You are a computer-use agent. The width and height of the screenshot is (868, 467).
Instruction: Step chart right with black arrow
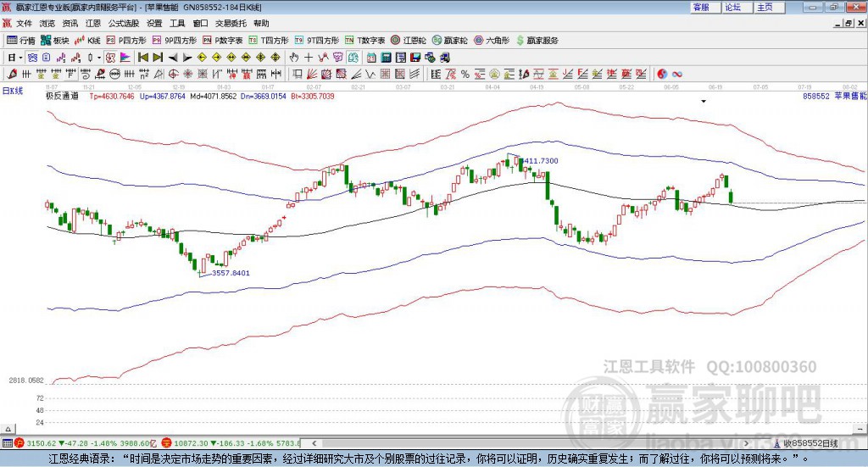pos(187,58)
